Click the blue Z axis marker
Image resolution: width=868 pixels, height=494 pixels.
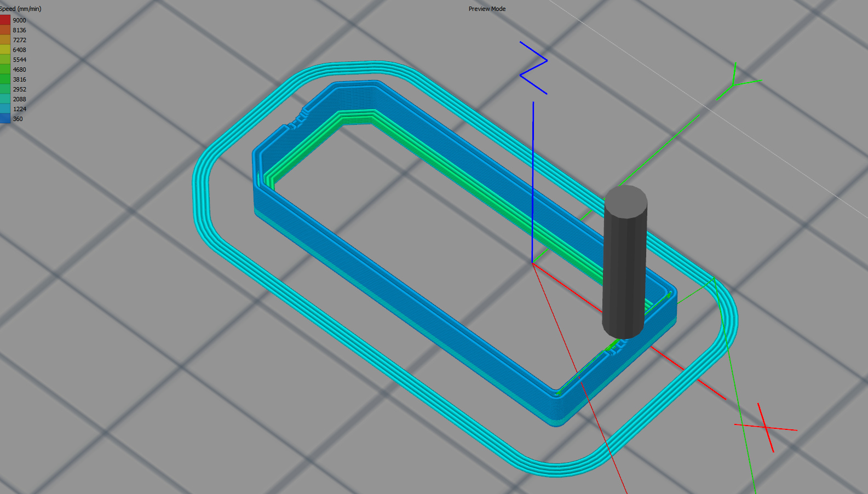pyautogui.click(x=533, y=68)
